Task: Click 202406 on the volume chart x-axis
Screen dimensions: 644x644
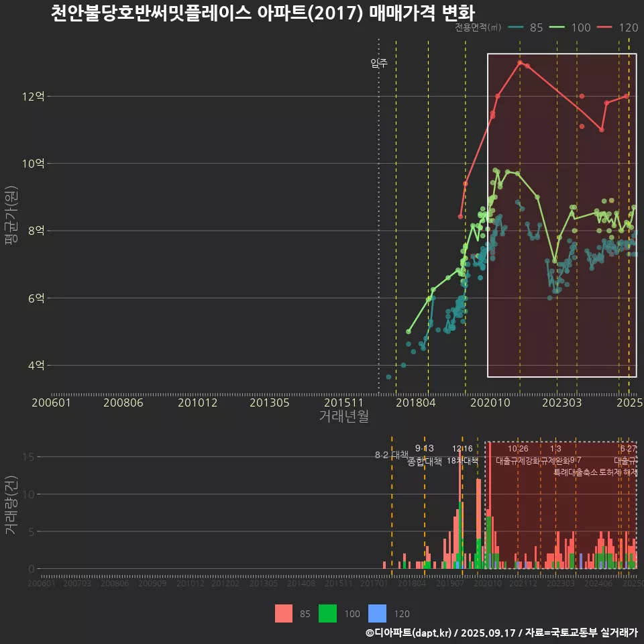Action: 598,583
